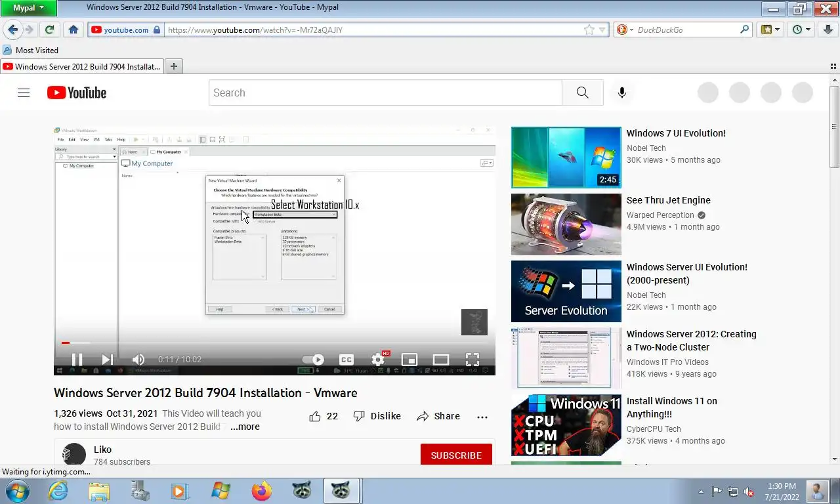
Task: Click the YouTube search magnifier button
Action: (583, 93)
